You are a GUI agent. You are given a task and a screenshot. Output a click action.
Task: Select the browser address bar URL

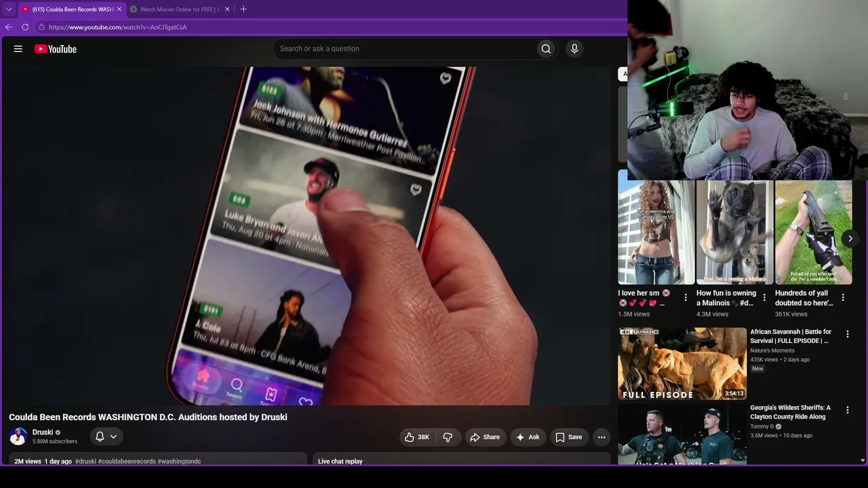click(x=118, y=27)
